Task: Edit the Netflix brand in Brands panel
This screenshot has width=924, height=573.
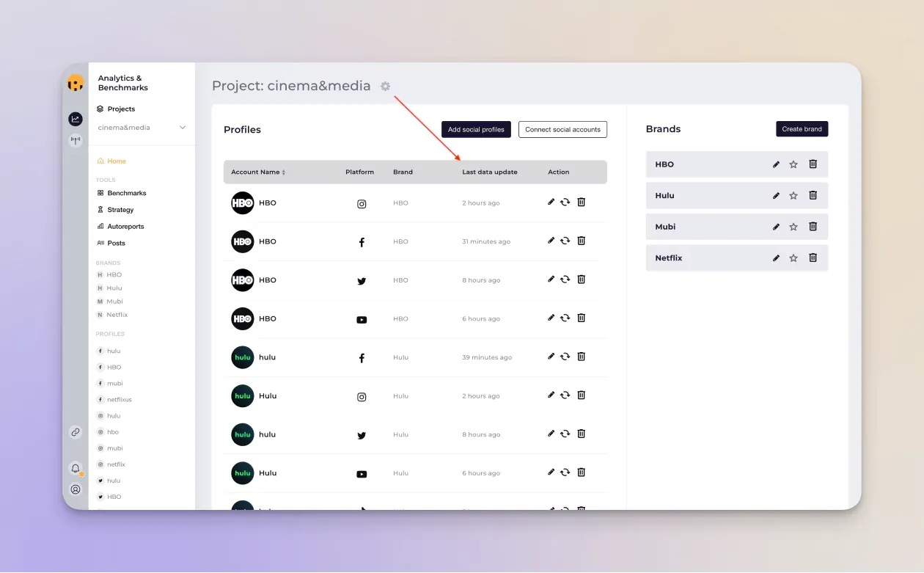Action: pos(777,258)
